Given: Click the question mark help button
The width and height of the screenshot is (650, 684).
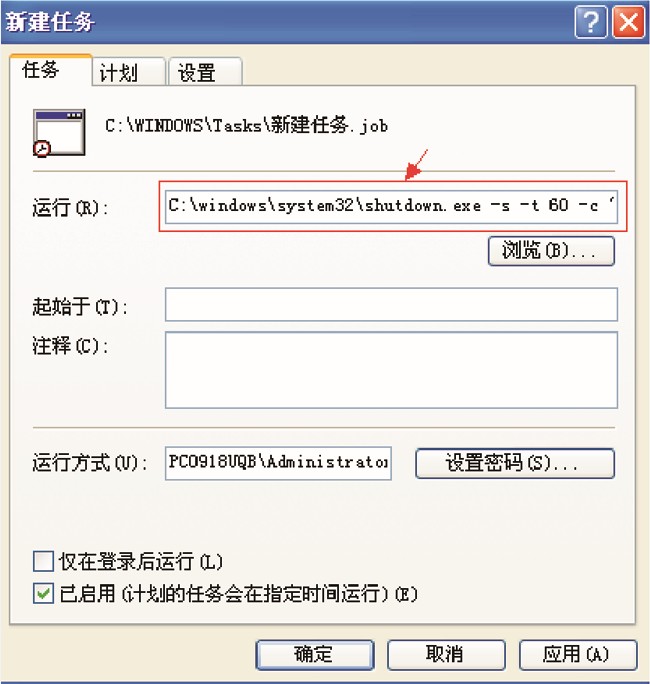Looking at the screenshot, I should click(591, 21).
